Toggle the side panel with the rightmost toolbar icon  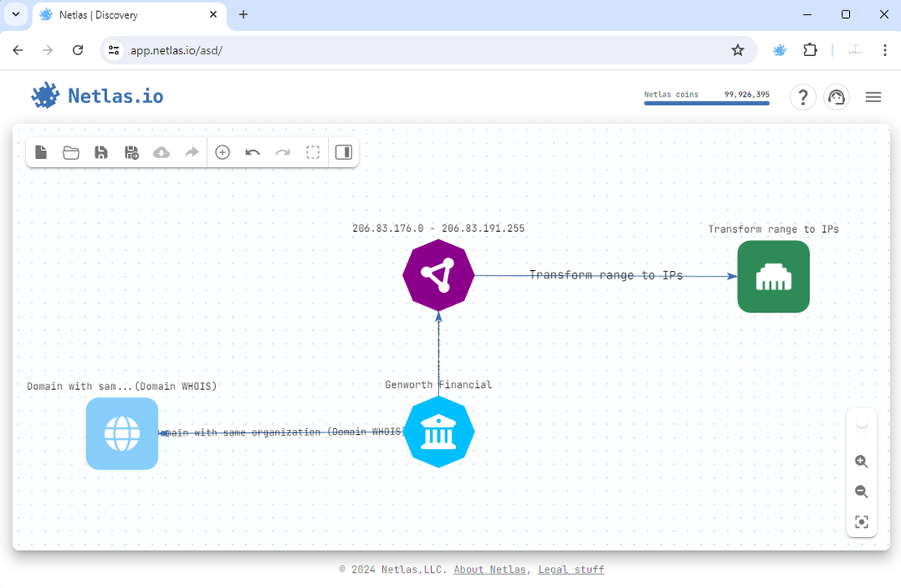pos(343,152)
